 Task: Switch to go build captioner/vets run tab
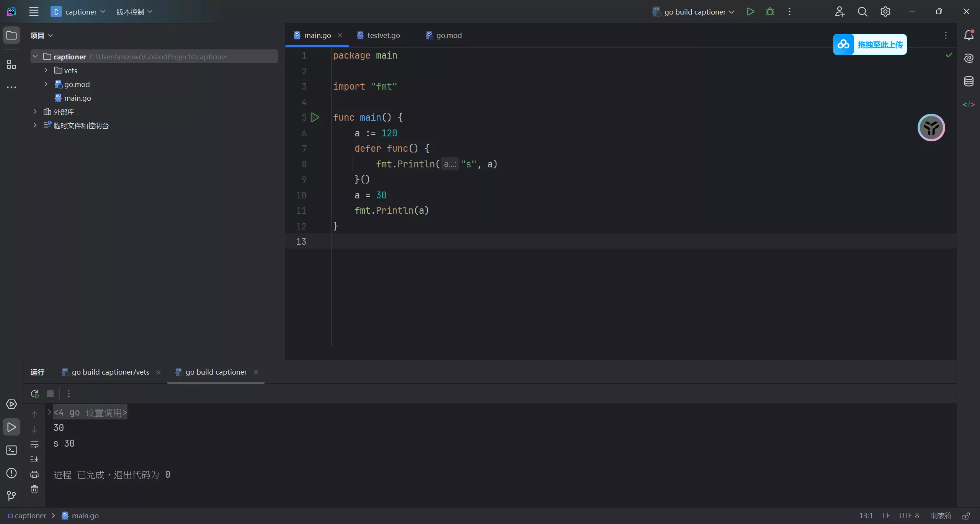[110, 372]
